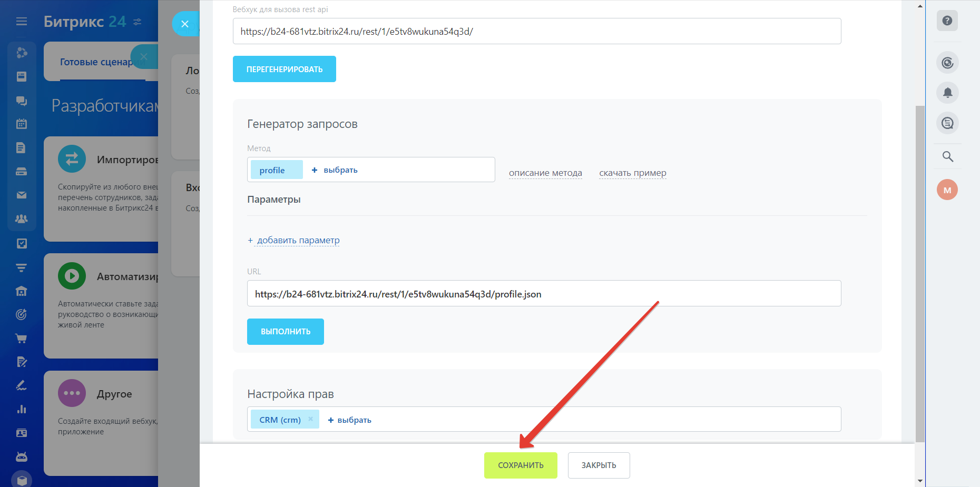This screenshot has height=487, width=980.
Task: Open the tasks checkmark icon in the sidebar
Action: (x=22, y=243)
